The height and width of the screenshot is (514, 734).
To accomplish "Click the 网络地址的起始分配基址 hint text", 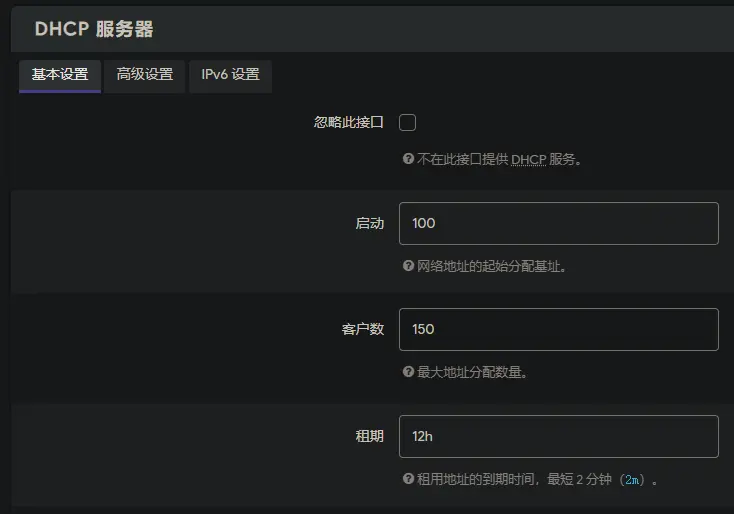I will click(x=492, y=266).
